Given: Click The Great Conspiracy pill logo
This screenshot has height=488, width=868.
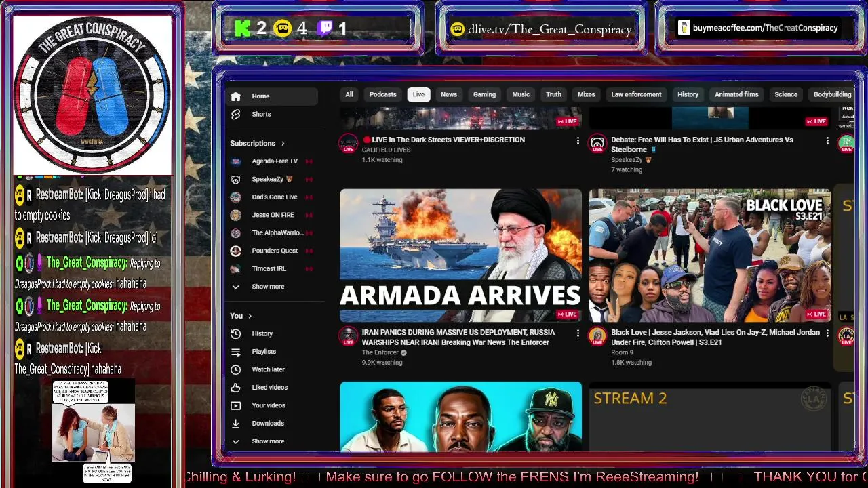Looking at the screenshot, I should (x=92, y=94).
